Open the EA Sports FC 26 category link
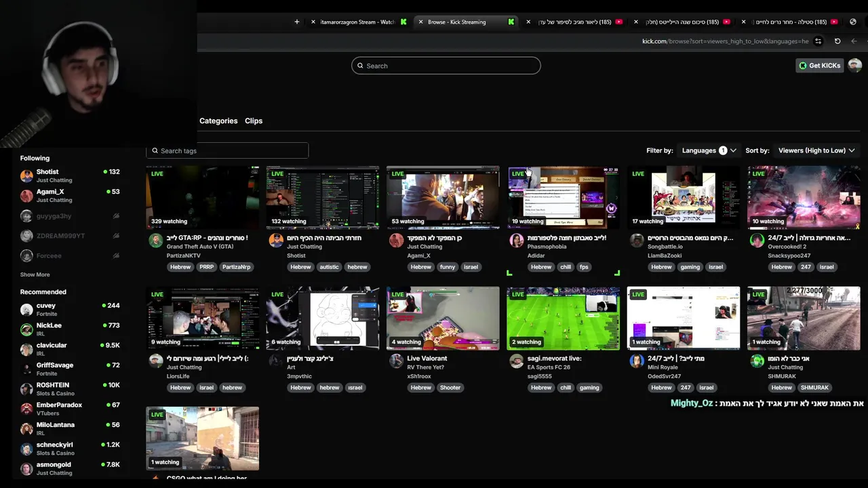The image size is (868, 488). tap(549, 367)
